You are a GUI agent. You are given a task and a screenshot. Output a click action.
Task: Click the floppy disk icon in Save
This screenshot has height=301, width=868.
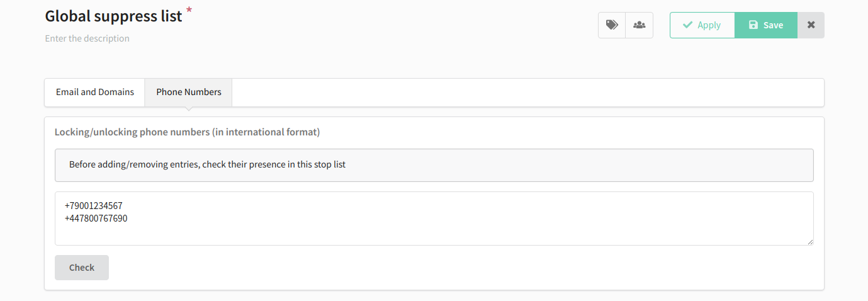753,25
